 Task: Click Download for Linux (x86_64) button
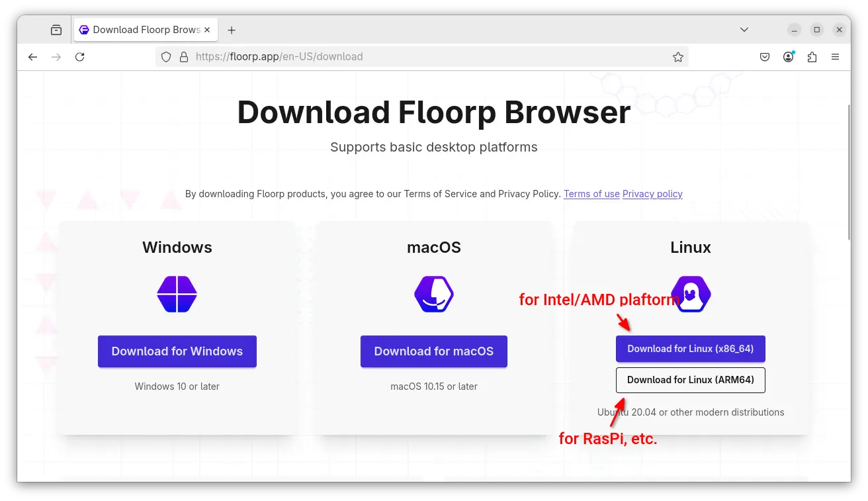(691, 349)
